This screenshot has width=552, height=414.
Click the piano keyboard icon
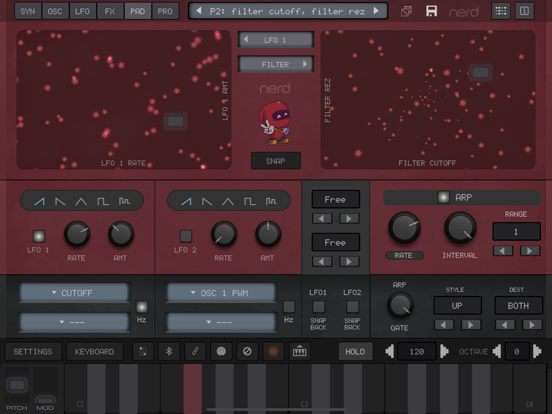(299, 351)
